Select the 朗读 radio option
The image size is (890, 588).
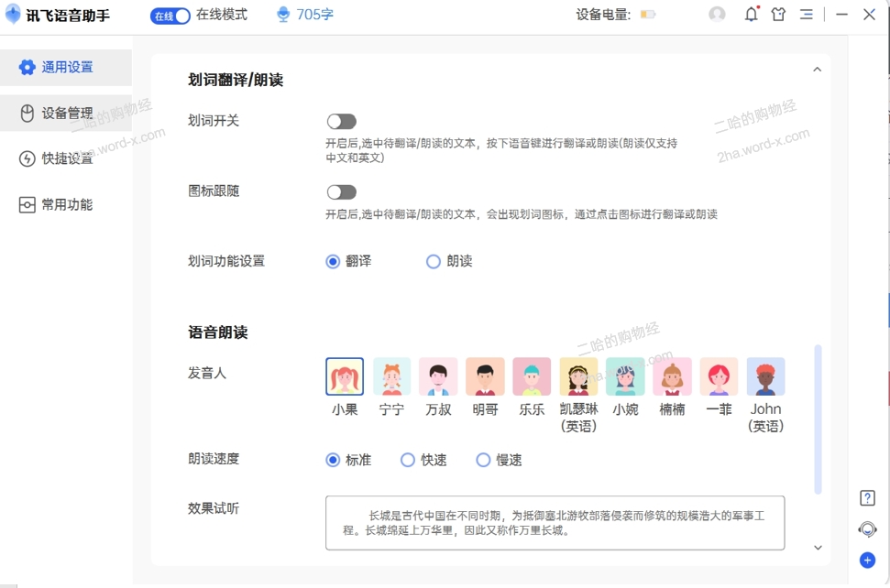point(434,262)
